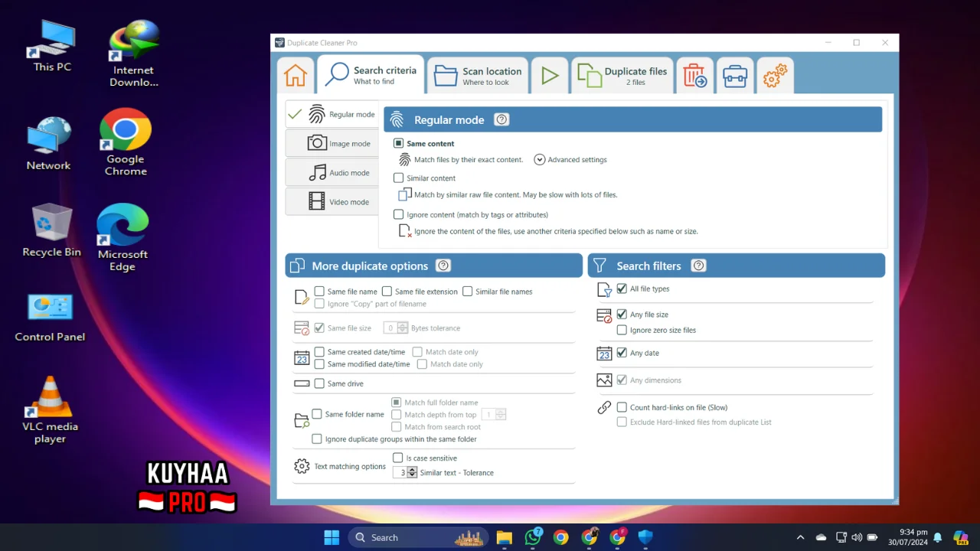
Task: Click help icon next to Regular mode
Action: click(501, 119)
